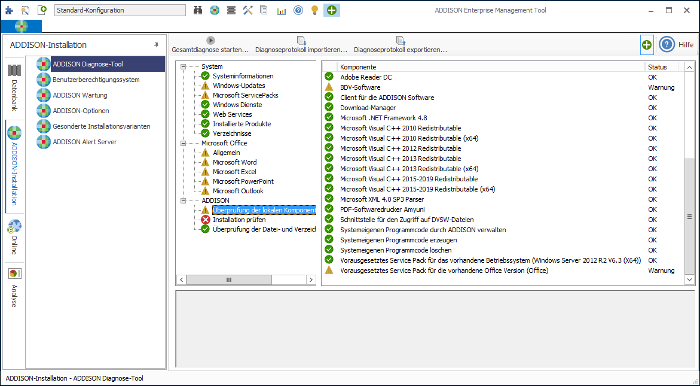Click the Status column header
Screen dimensions: 700x386
tap(661, 67)
